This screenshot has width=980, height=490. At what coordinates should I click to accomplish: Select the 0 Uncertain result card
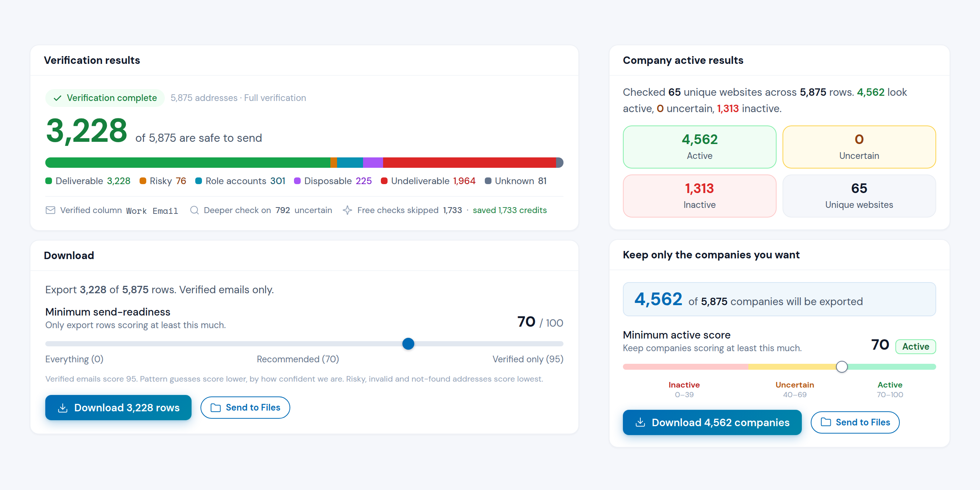pyautogui.click(x=859, y=147)
